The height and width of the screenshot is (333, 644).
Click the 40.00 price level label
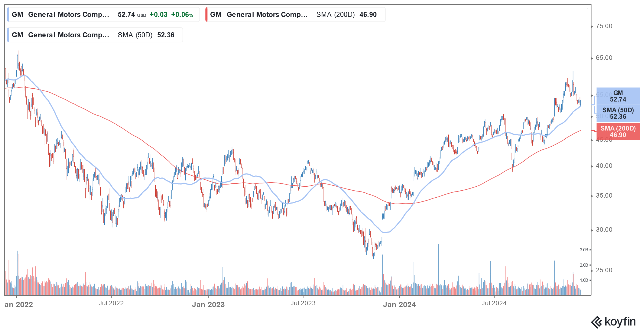click(x=604, y=166)
